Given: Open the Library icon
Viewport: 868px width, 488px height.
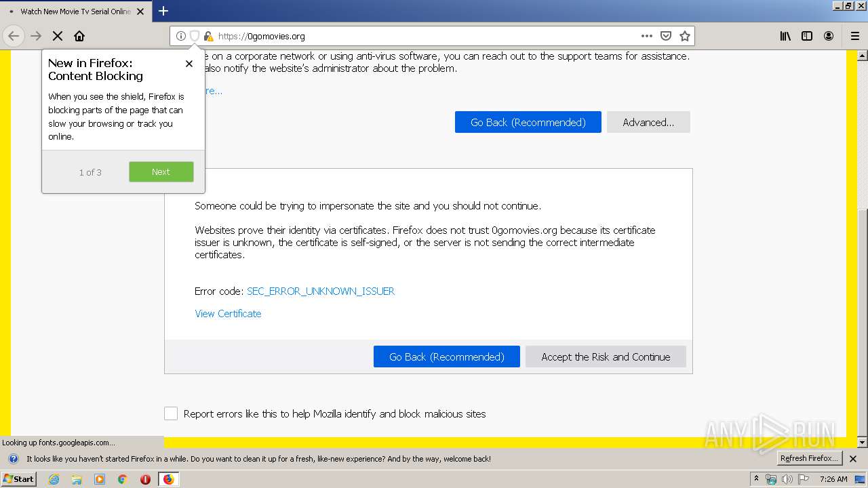Looking at the screenshot, I should point(785,36).
